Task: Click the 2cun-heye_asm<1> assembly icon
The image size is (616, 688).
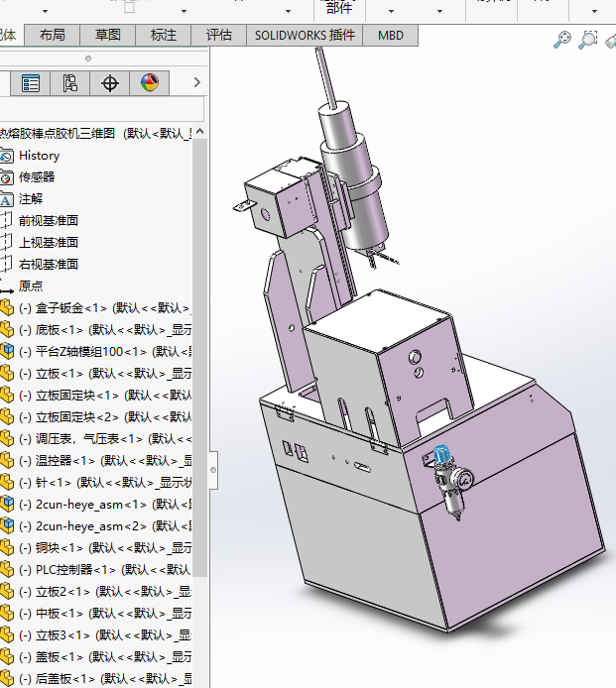Action: point(7,504)
